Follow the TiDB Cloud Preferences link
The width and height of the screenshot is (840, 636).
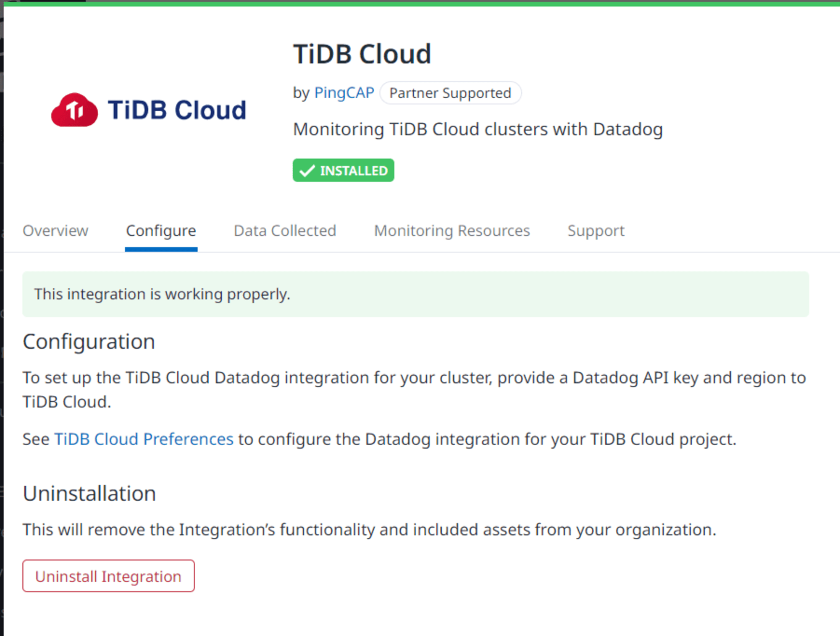click(x=144, y=439)
